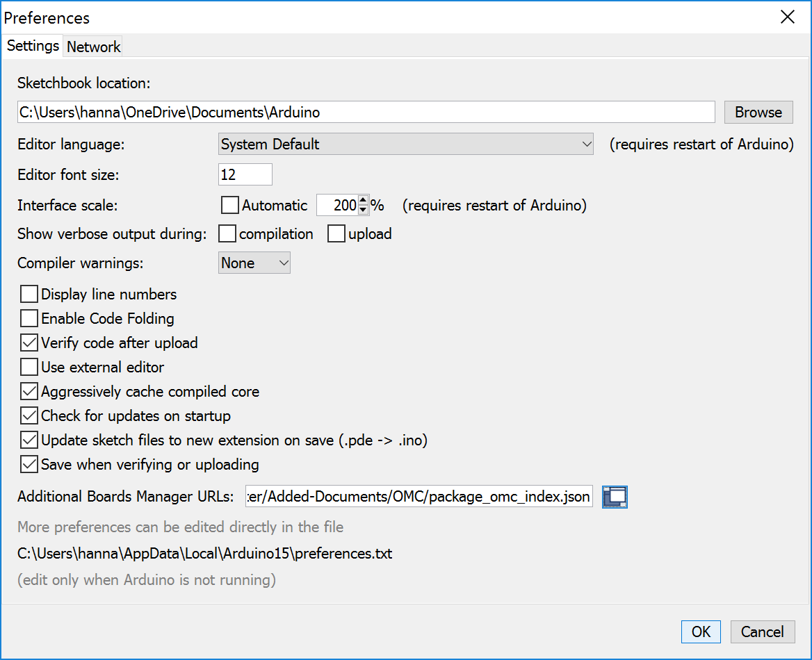
Task: Uncheck Save when verifying or uploading
Action: [x=29, y=464]
